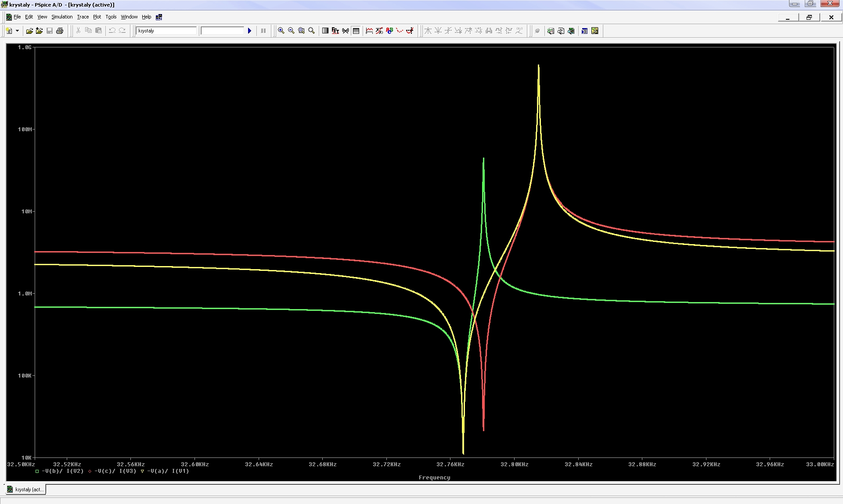Screen dimensions: 843x504
Task: Minimize the inner document window
Action: click(x=788, y=17)
